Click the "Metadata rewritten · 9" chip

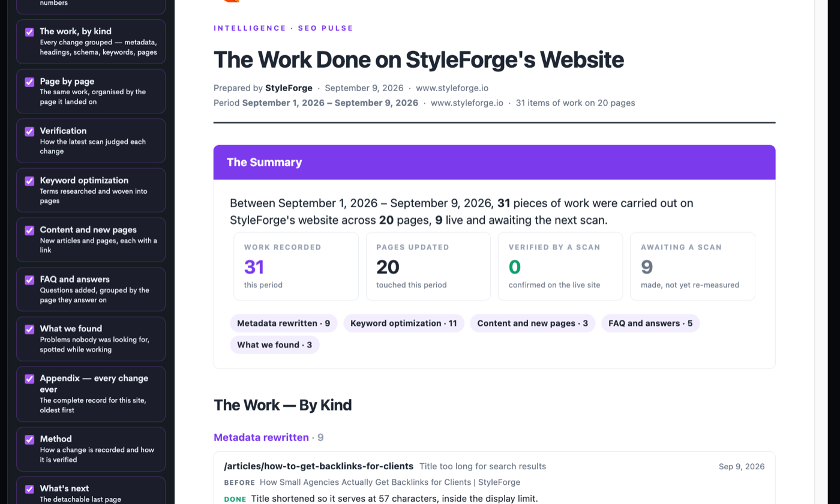[x=284, y=323]
